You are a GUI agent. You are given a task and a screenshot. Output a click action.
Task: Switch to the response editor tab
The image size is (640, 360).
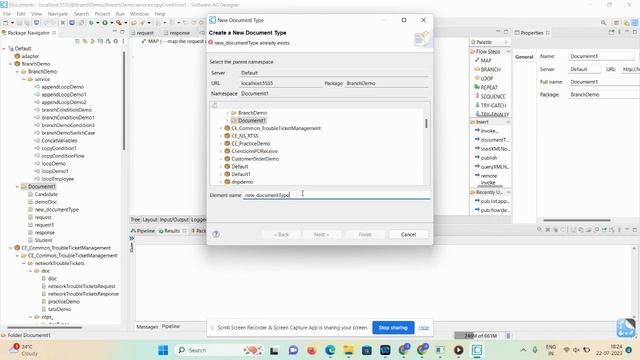(177, 33)
